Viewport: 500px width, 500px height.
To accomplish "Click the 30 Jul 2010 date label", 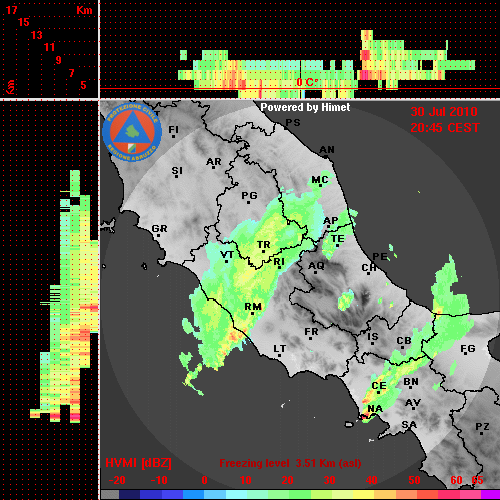I will 444,112.
